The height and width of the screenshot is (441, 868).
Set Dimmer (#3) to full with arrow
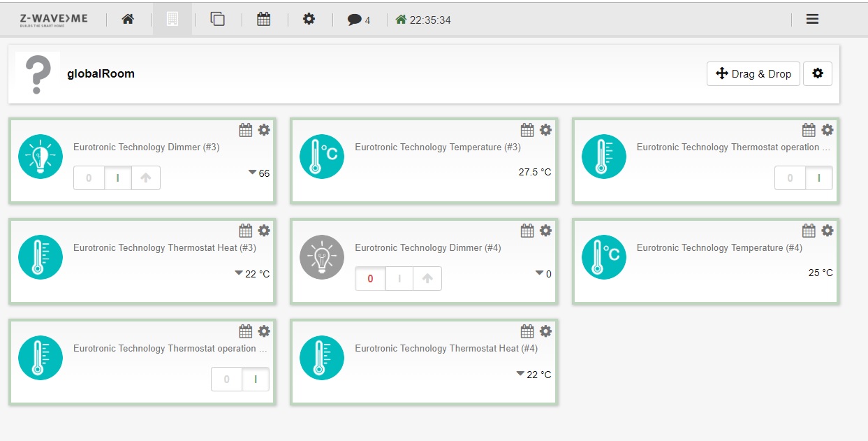(x=146, y=178)
